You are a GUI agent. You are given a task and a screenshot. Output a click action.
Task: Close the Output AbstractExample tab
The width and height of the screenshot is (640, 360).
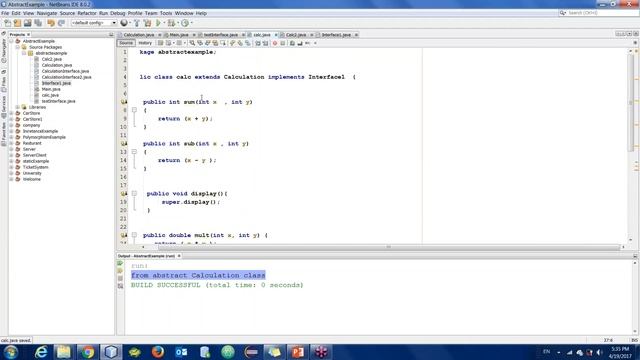[x=179, y=256]
